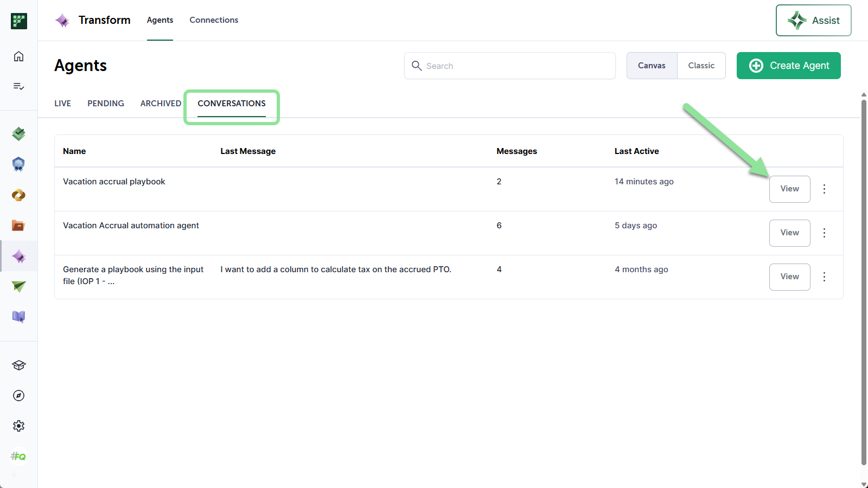This screenshot has width=868, height=488.
Task: Open the orange folder sidebar icon
Action: click(18, 226)
